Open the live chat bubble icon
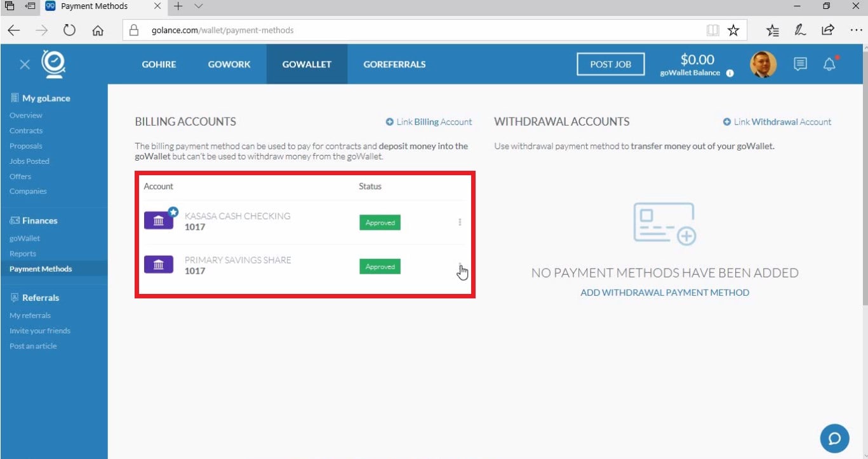 [834, 439]
